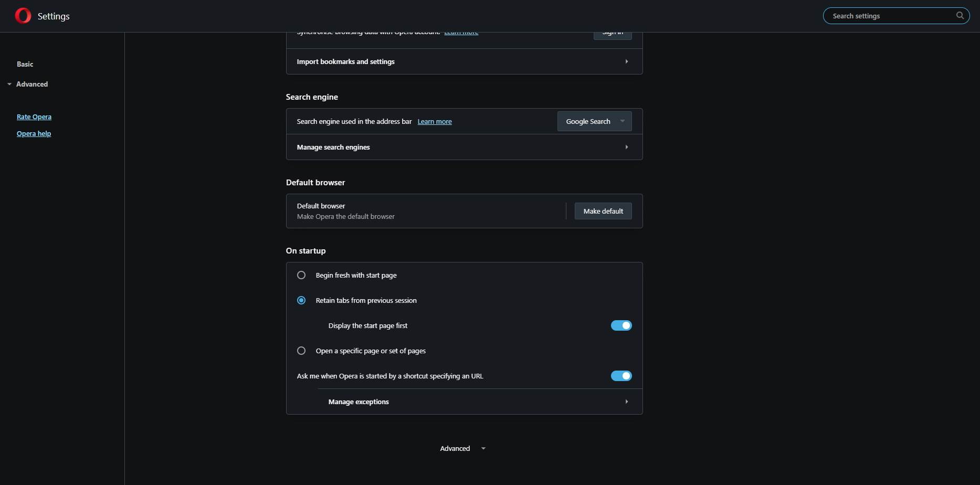Click the Rate Opera link
This screenshot has height=485, width=980.
point(34,117)
